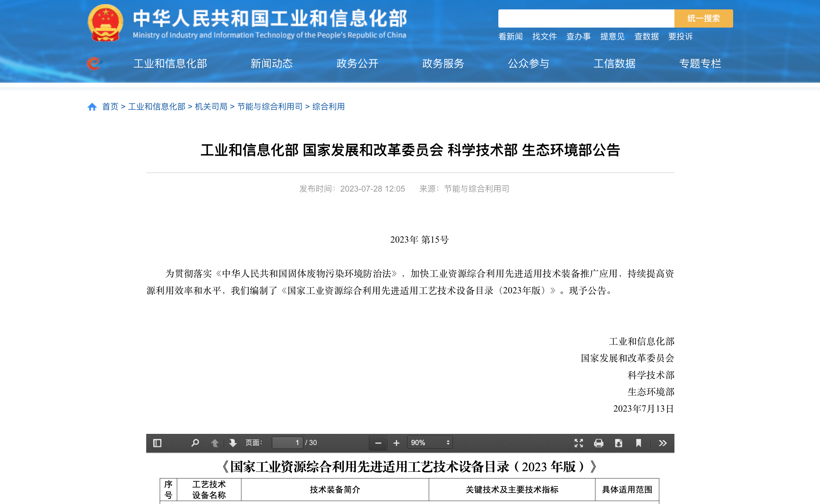Screen dimensions: 820x504
Task: Click the / 30 total pages label
Action: [311, 443]
